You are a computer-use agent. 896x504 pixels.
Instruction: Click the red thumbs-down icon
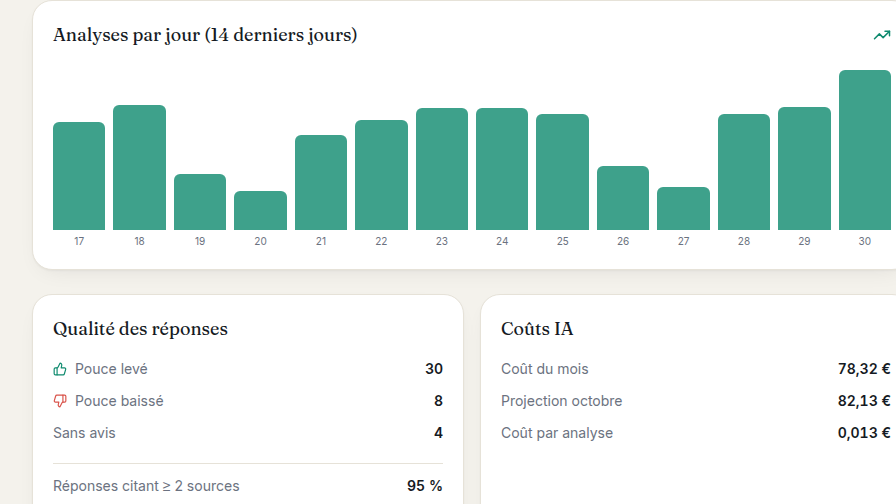click(60, 401)
